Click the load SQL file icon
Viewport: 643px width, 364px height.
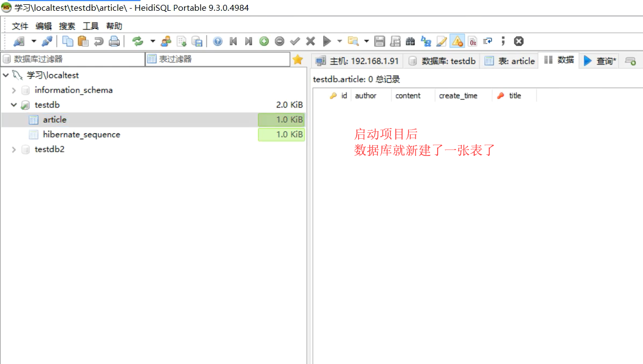coord(182,41)
